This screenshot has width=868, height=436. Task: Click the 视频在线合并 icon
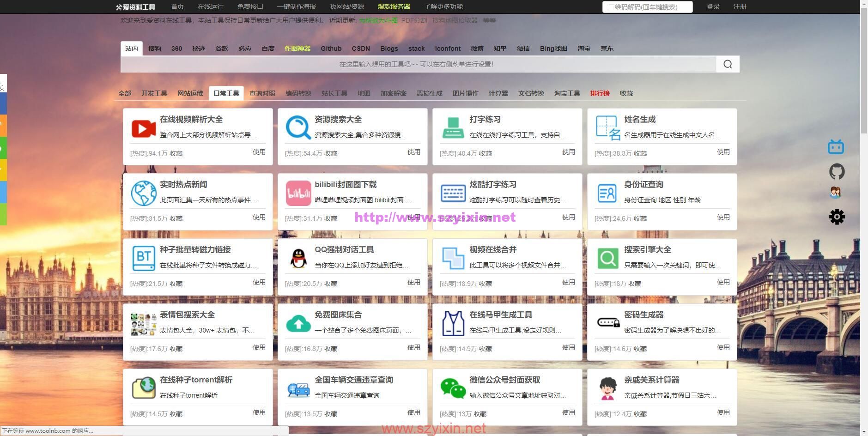453,258
